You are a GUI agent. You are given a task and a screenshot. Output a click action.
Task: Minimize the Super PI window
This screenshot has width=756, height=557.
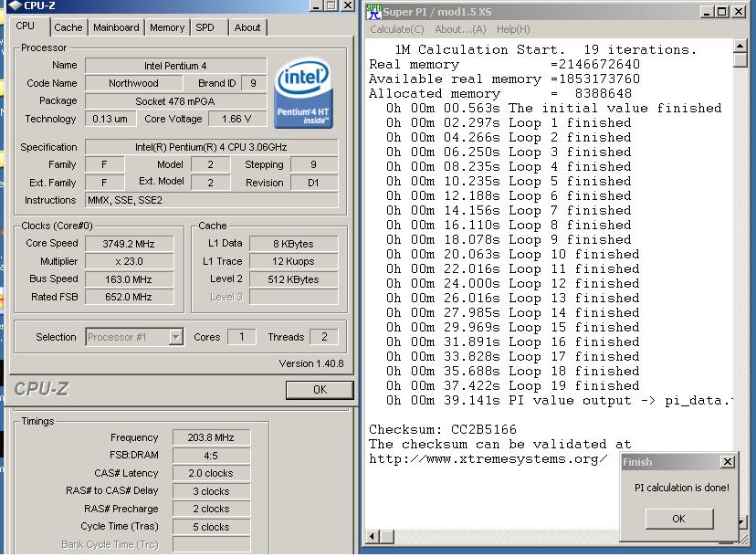coord(707,12)
